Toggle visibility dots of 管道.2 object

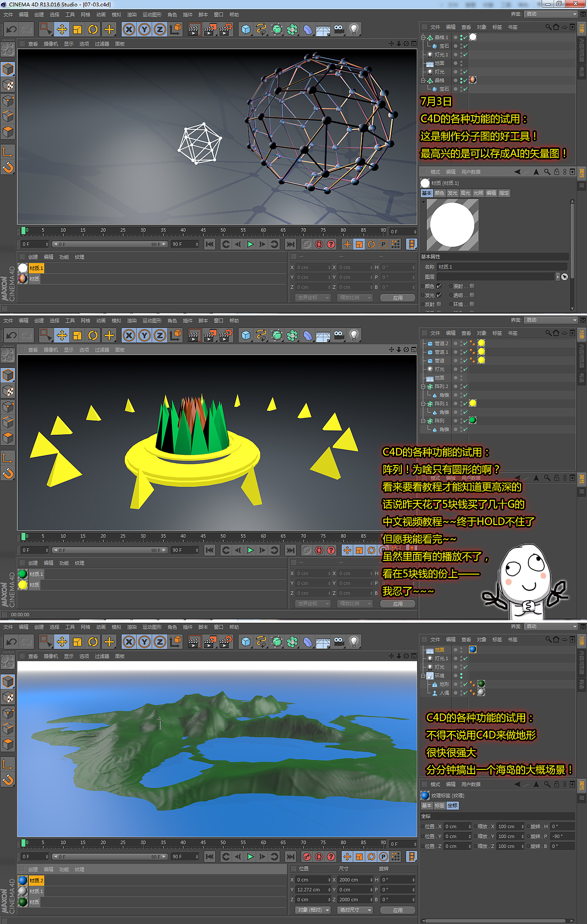(461, 343)
